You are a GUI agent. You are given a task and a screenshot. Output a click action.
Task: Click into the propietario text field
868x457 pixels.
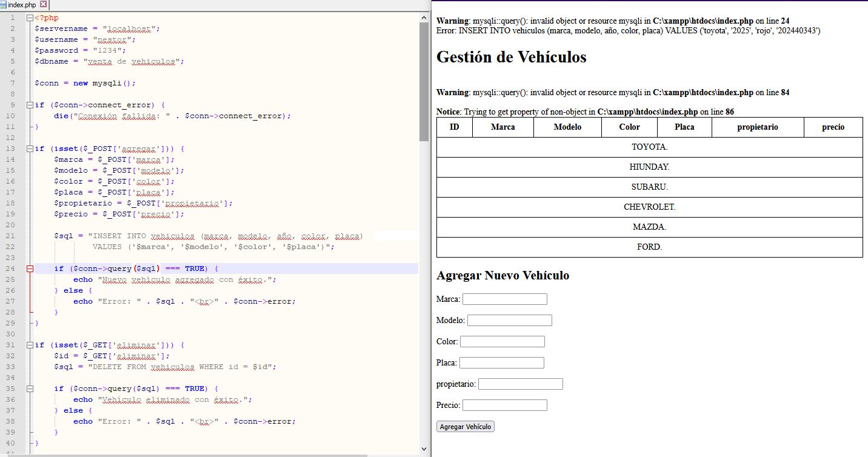520,384
